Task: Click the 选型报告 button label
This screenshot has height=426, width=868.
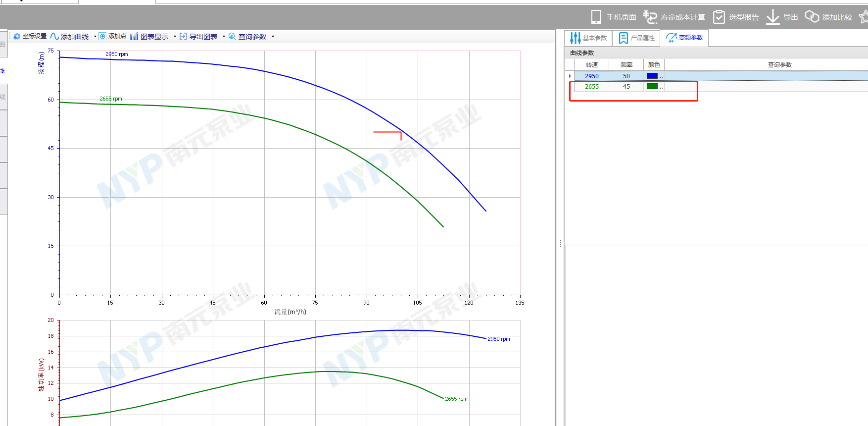Action: 744,17
